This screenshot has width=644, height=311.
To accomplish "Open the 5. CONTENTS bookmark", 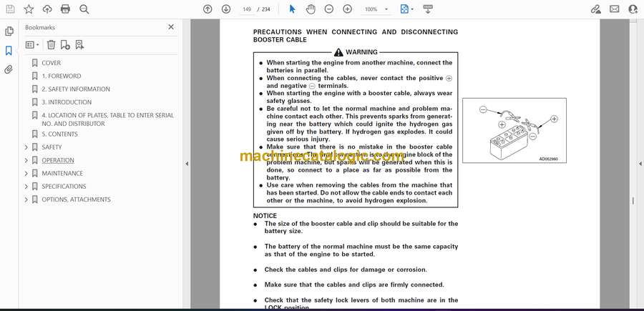I will click(59, 134).
